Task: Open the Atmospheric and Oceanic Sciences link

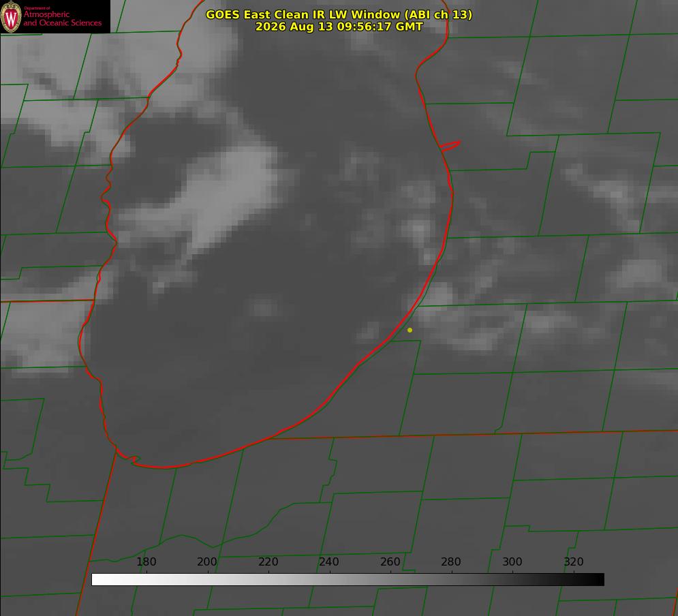Action: point(62,18)
